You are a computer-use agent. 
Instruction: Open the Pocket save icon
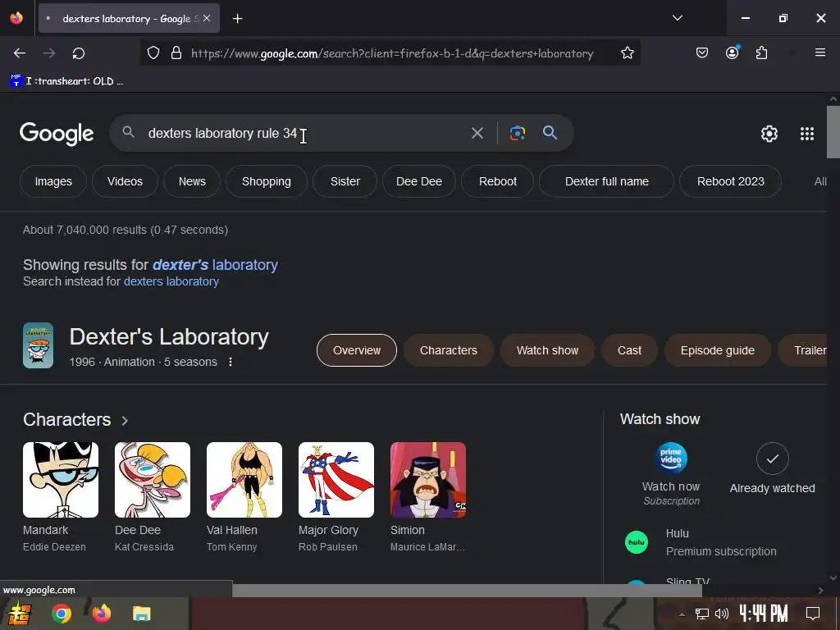pos(702,53)
